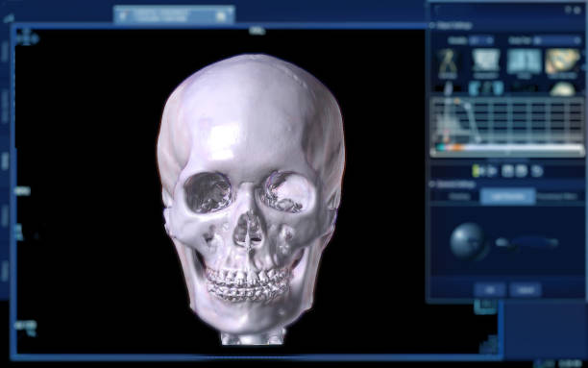Select the bottom control point ending the opacity curve

pos(478,140)
